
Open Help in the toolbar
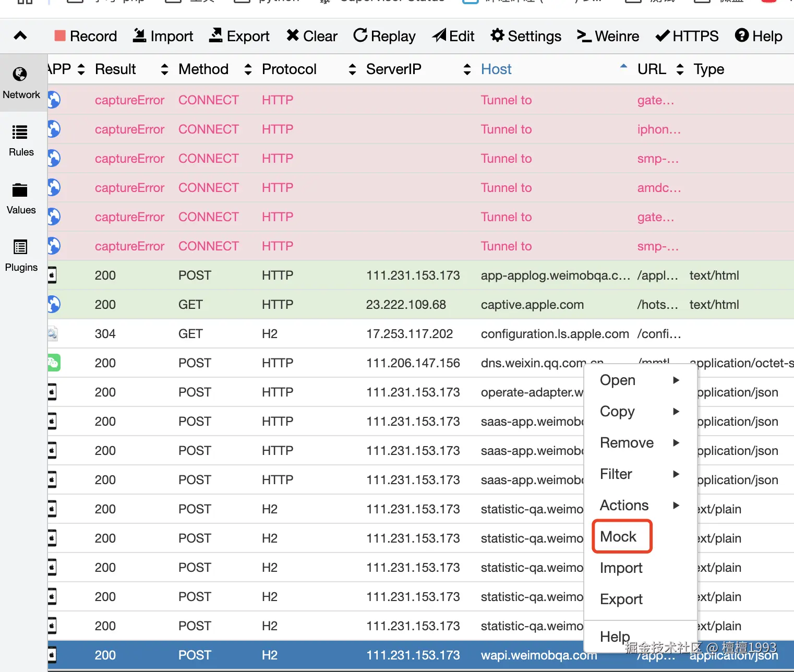tap(759, 36)
